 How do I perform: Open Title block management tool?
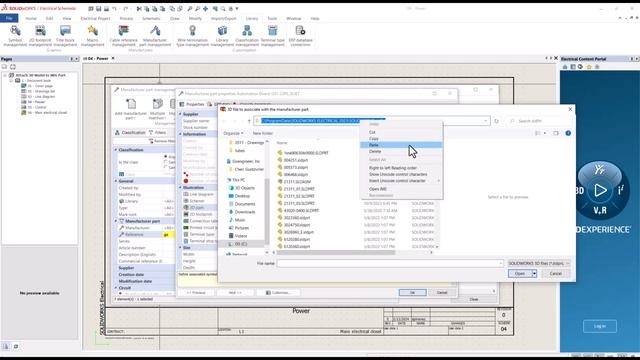tap(65, 36)
